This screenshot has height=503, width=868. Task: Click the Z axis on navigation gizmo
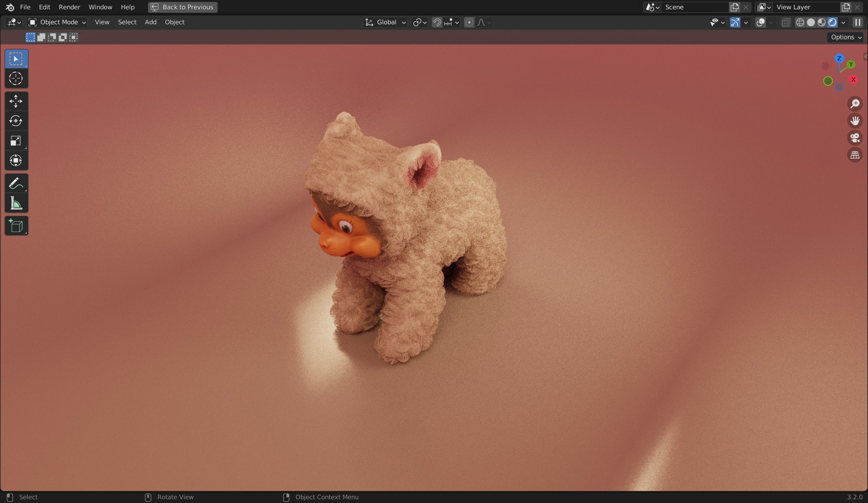pyautogui.click(x=839, y=58)
